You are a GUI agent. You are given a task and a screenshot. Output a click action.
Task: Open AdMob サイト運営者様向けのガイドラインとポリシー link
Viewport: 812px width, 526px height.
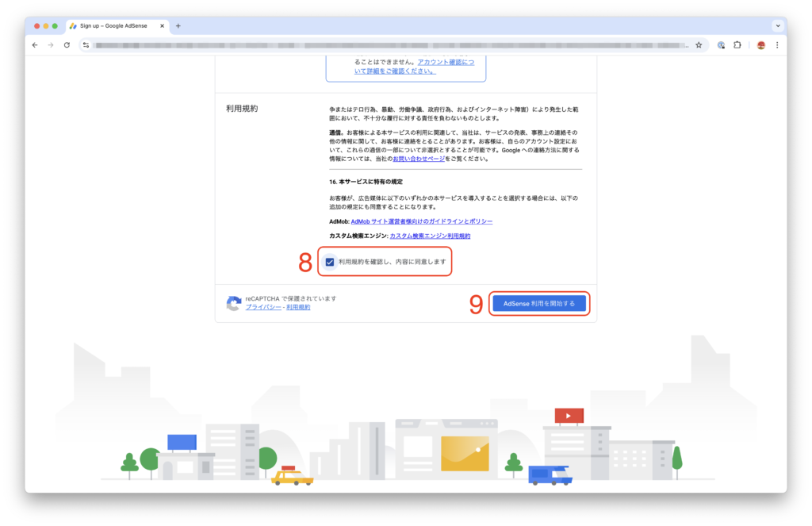[x=422, y=221]
